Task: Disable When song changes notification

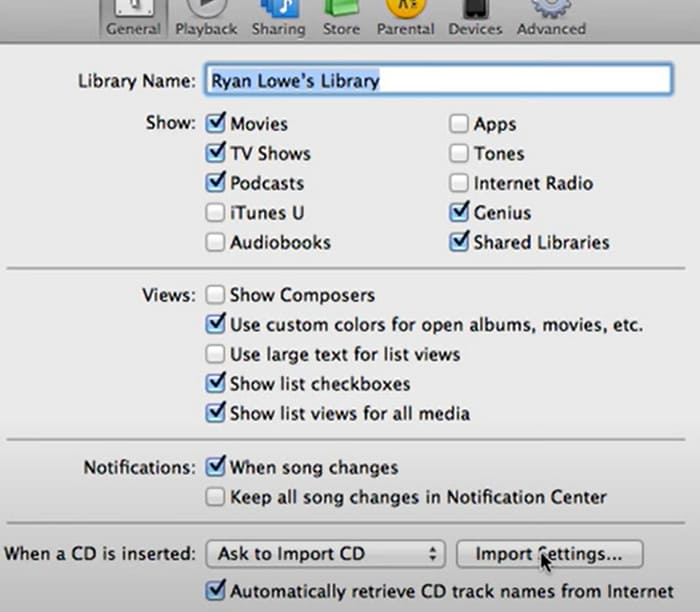Action: click(215, 467)
